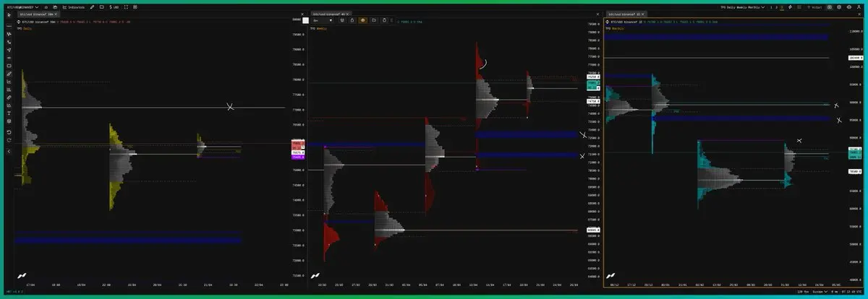The width and height of the screenshot is (868, 299).
Task: Open the grid layout icon in top bar
Action: point(799,7)
